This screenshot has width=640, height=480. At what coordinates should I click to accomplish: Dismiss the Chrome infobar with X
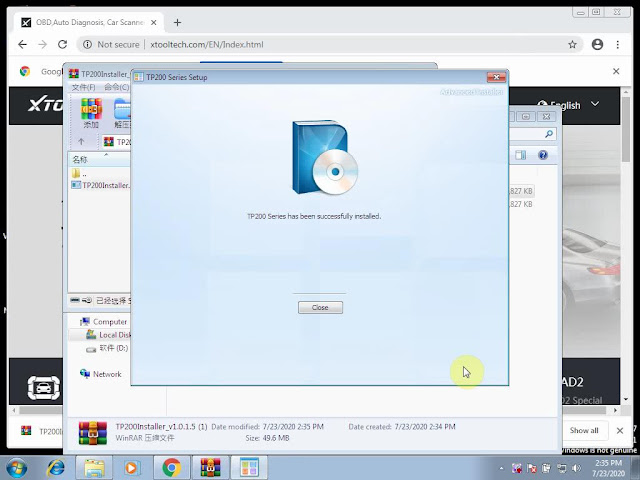[x=616, y=71]
